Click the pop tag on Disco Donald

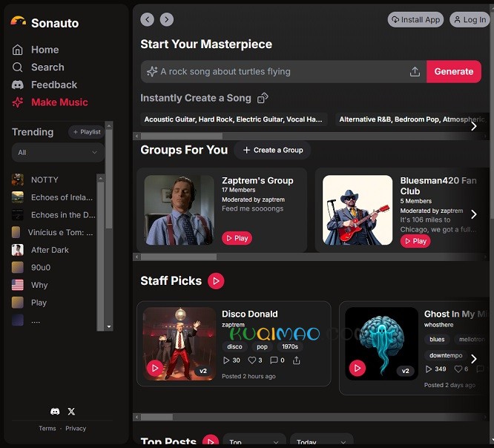(x=262, y=346)
